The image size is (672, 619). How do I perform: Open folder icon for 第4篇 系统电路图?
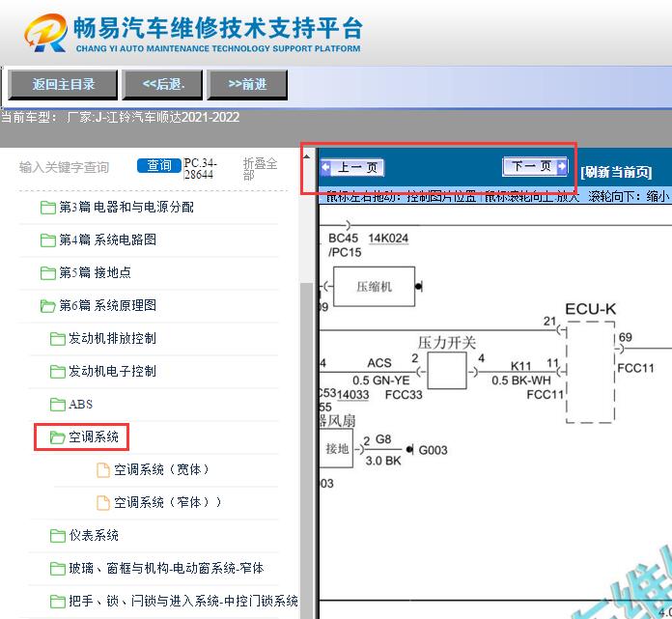click(47, 240)
